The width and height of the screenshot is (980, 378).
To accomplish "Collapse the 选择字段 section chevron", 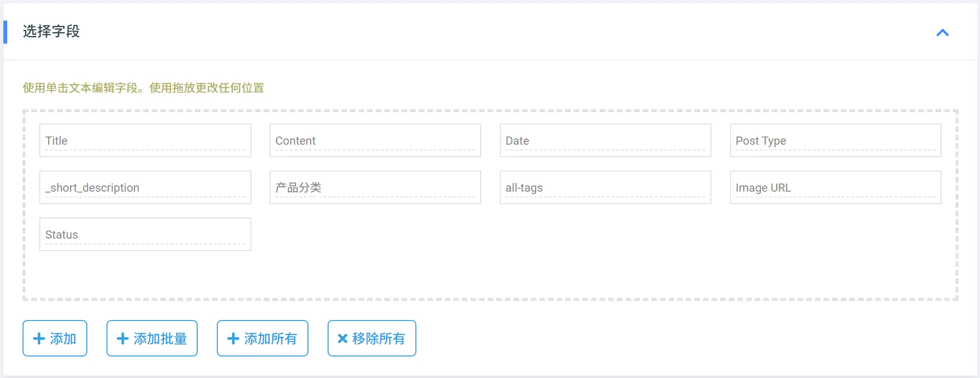I will tap(942, 33).
